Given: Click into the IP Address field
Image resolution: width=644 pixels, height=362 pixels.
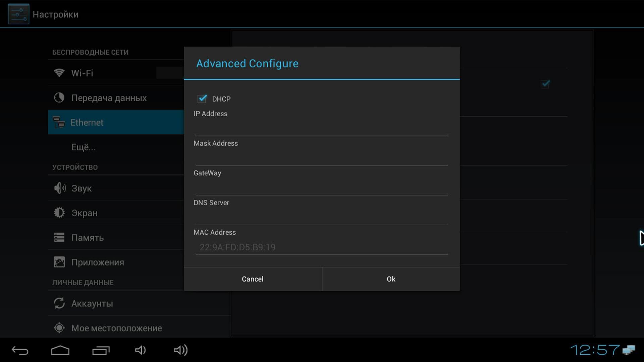Looking at the screenshot, I should point(321,128).
